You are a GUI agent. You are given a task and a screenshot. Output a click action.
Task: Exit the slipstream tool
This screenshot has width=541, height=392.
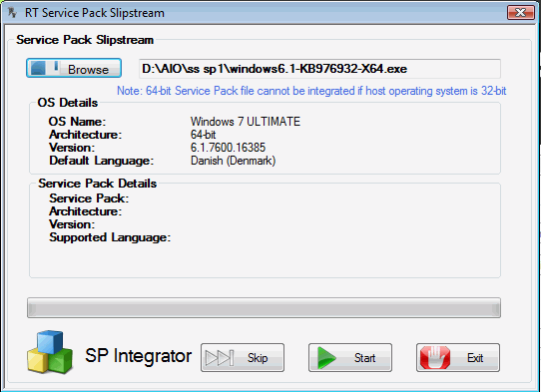tap(458, 357)
